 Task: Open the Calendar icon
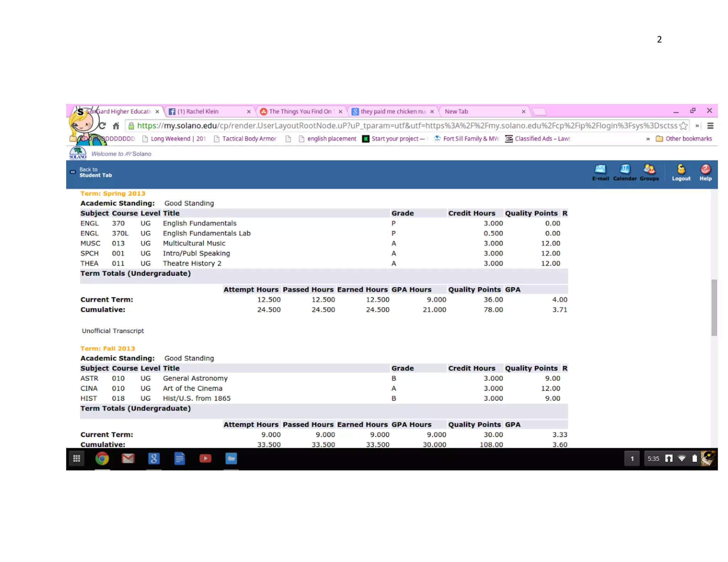[x=625, y=172]
